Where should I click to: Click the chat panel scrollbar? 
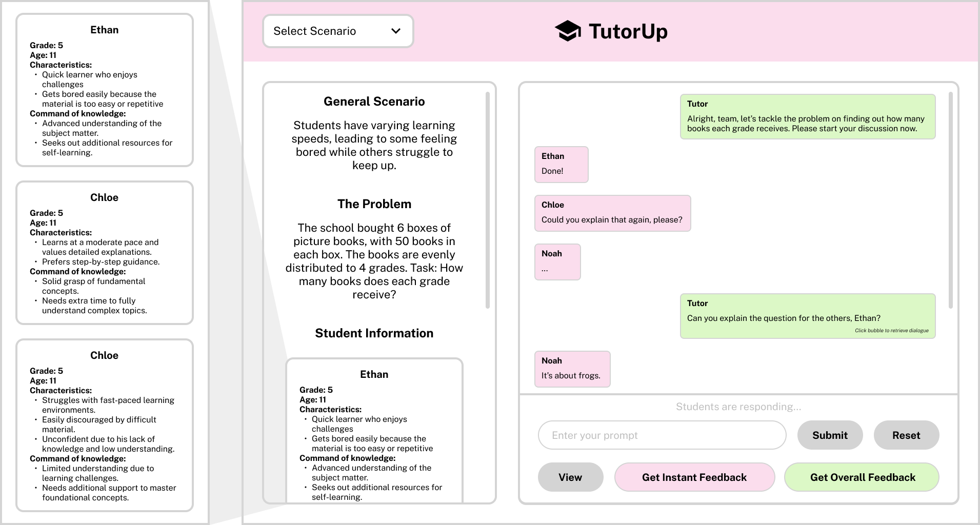coord(950,200)
